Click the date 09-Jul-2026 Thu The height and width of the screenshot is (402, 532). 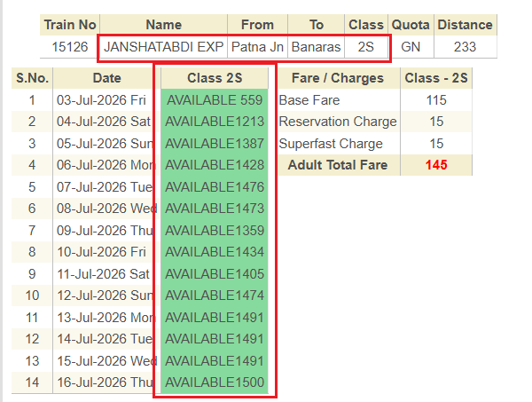(105, 230)
